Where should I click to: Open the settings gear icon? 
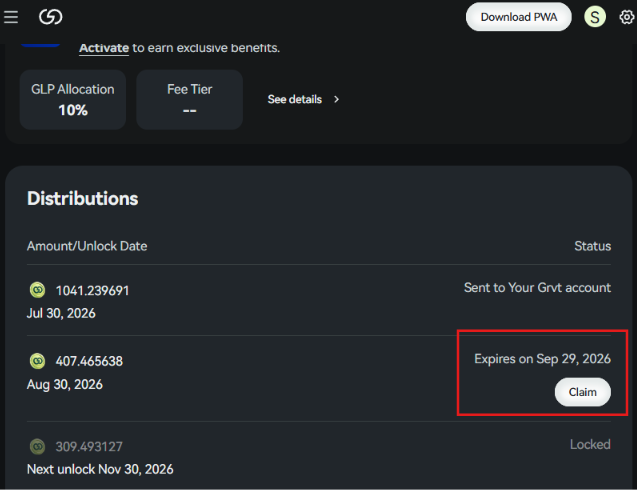626,17
